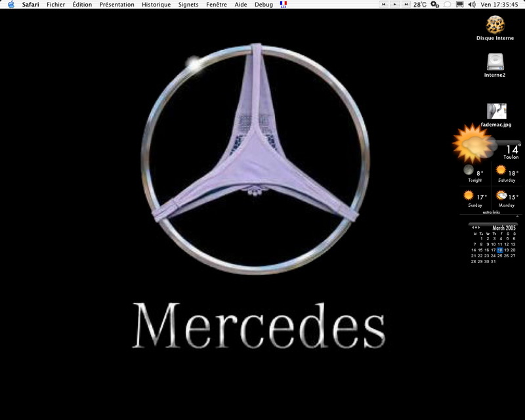
Task: Skip to previous track in menu bar
Action: 384,5
